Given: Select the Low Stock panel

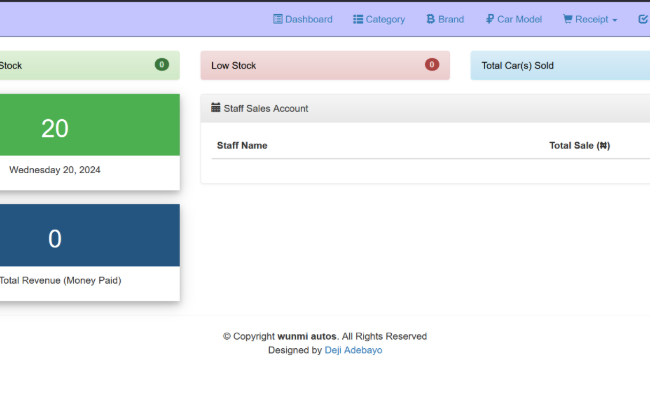Looking at the screenshot, I should coord(324,66).
